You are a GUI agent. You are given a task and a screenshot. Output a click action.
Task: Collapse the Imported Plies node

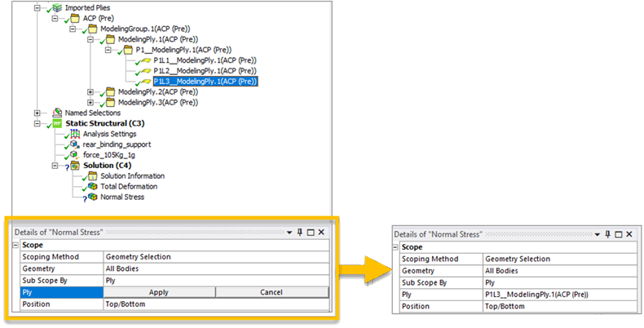(x=37, y=8)
